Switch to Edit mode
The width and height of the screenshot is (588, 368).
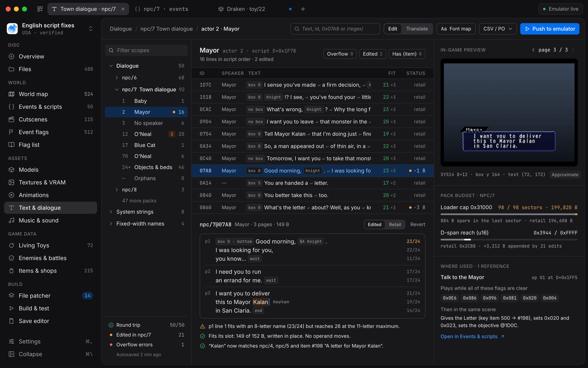tap(393, 29)
